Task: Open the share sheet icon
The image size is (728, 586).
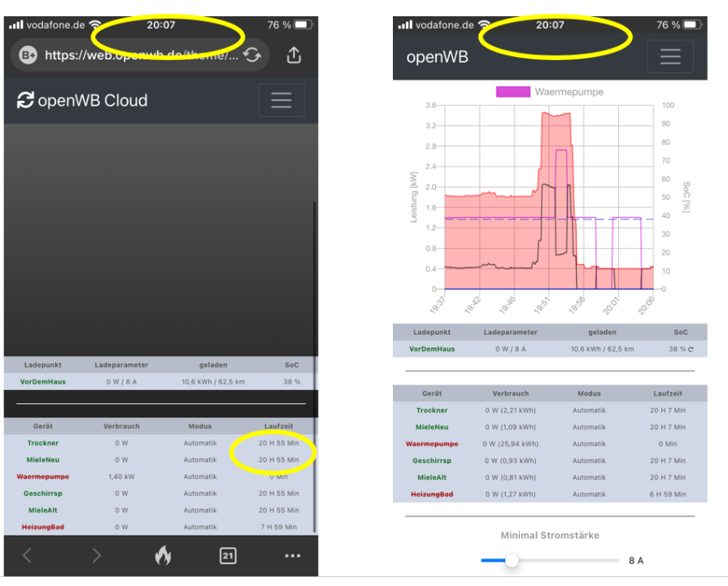Action: (x=294, y=54)
